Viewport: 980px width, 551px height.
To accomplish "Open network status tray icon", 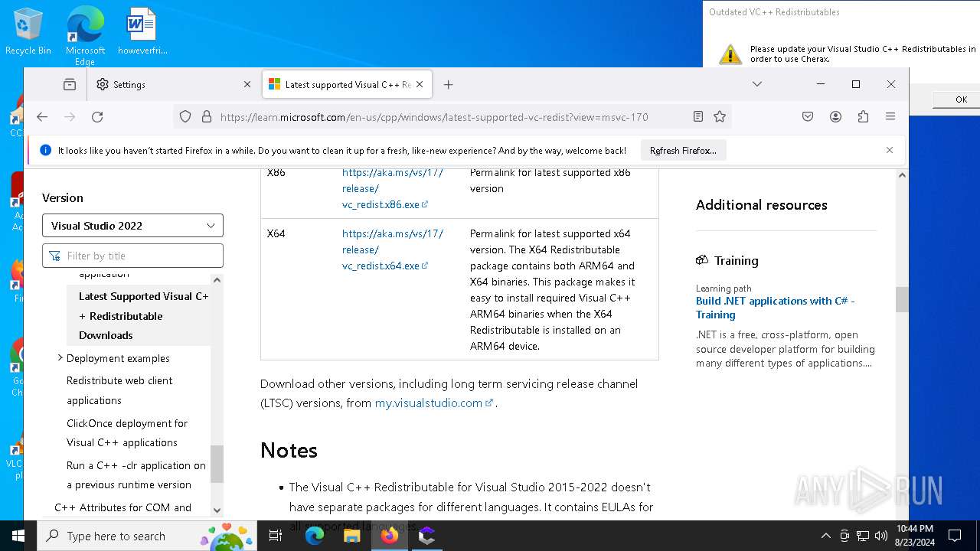I will [x=863, y=536].
